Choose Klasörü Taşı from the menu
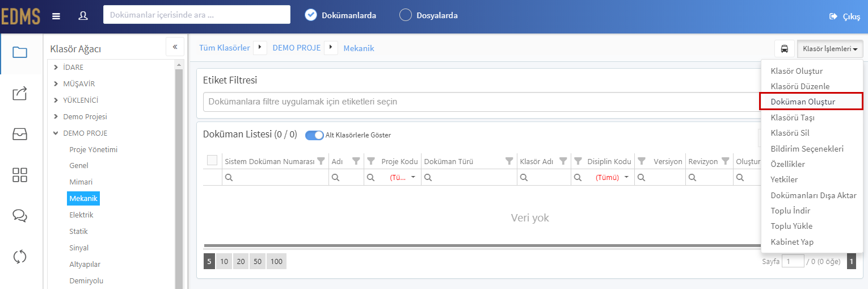 (x=812, y=118)
